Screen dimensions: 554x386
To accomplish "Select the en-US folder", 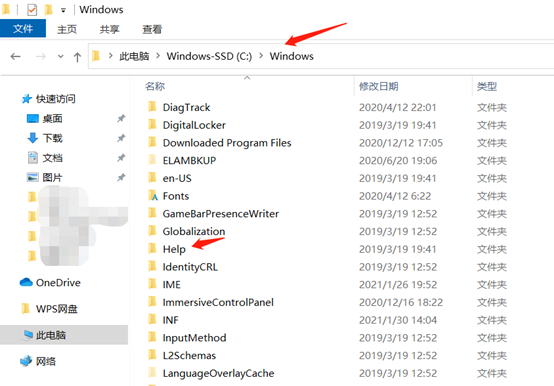I will 177,178.
